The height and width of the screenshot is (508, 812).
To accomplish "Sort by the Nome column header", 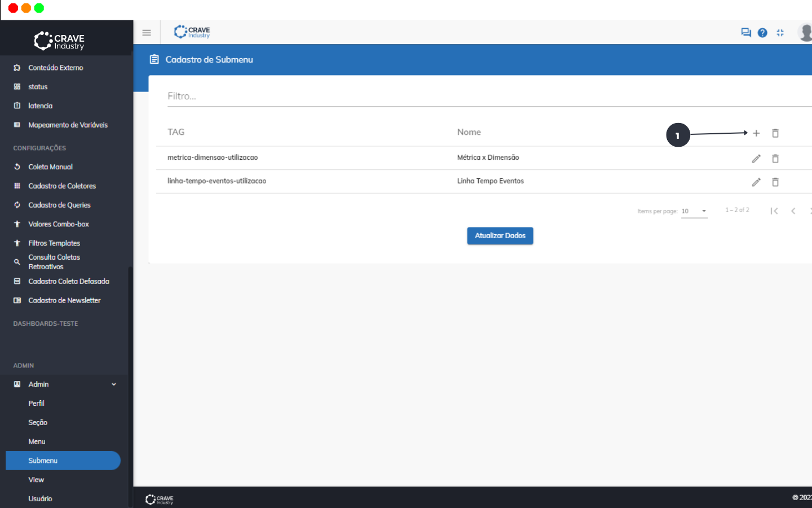I will [x=469, y=132].
